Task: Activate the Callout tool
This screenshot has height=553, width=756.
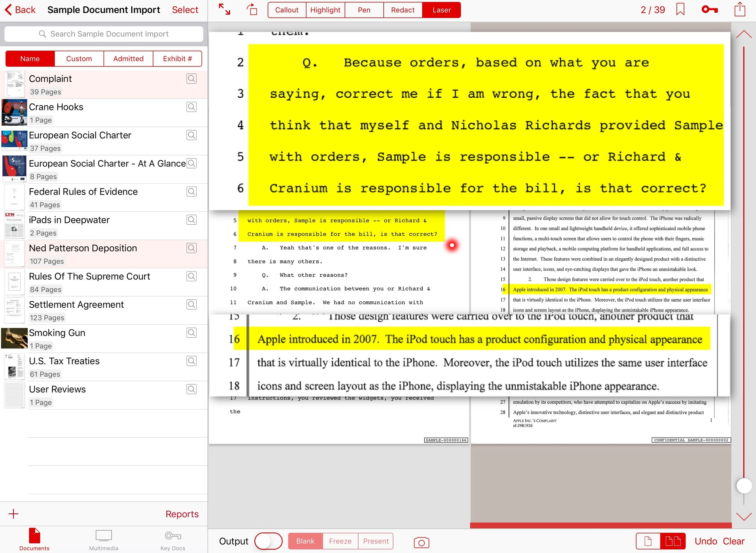Action: (x=287, y=10)
